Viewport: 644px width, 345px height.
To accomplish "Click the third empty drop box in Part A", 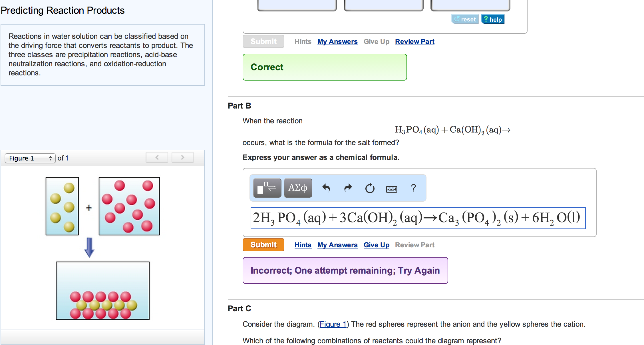I will click(x=470, y=5).
